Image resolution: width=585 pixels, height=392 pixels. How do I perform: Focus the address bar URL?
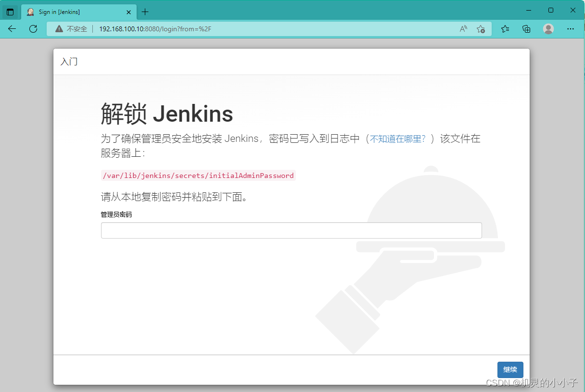(155, 29)
